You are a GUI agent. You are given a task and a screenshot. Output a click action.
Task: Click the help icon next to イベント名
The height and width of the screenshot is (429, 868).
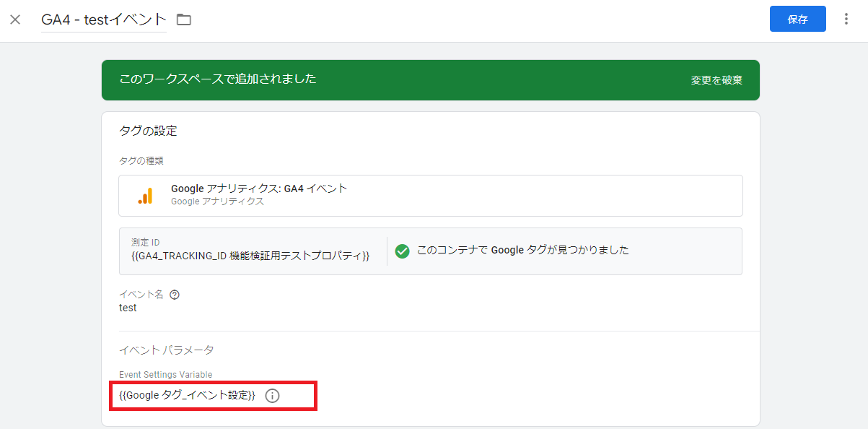[174, 295]
